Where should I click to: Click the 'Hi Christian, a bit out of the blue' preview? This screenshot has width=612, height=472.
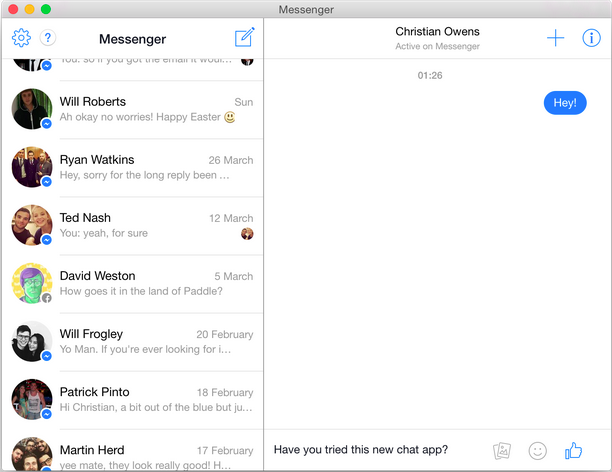pos(156,408)
